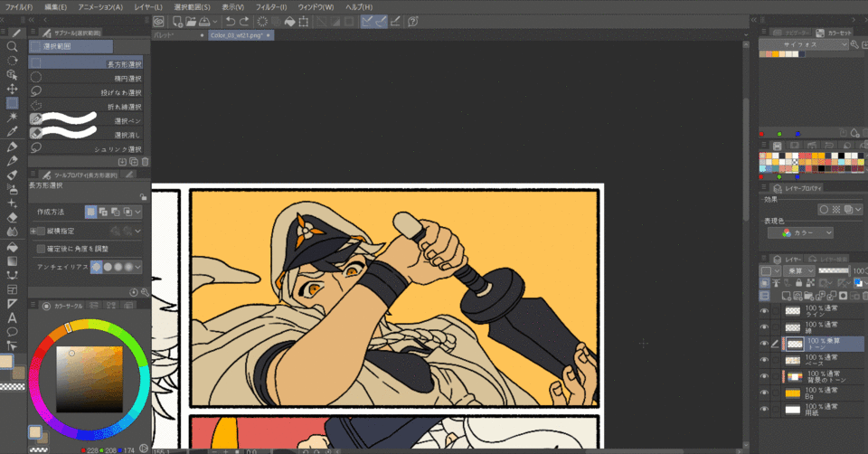
Task: Enable 確定後に角度を調整 checkbox
Action: 41,249
